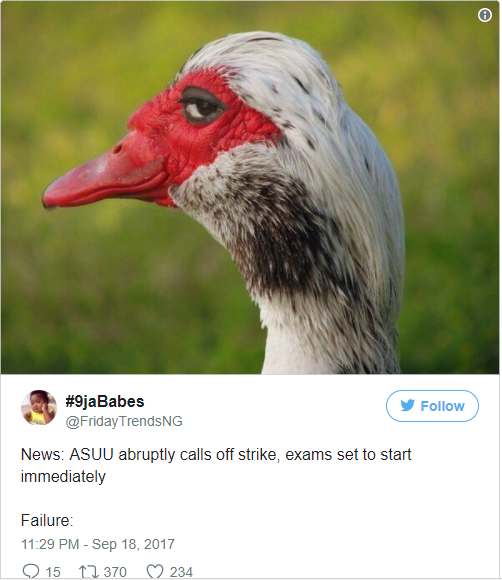Image resolution: width=502 pixels, height=580 pixels.
Task: Click the reply count 15
Action: [x=53, y=572]
